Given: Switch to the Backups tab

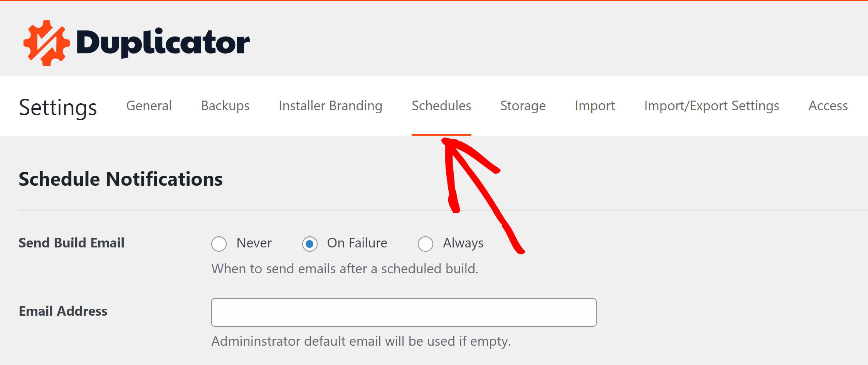Looking at the screenshot, I should click(225, 106).
